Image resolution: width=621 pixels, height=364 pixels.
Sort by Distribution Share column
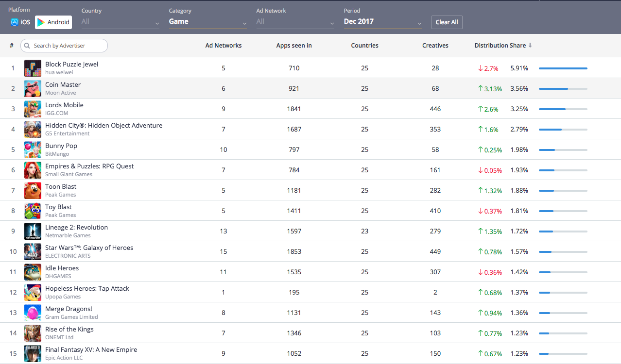point(500,46)
